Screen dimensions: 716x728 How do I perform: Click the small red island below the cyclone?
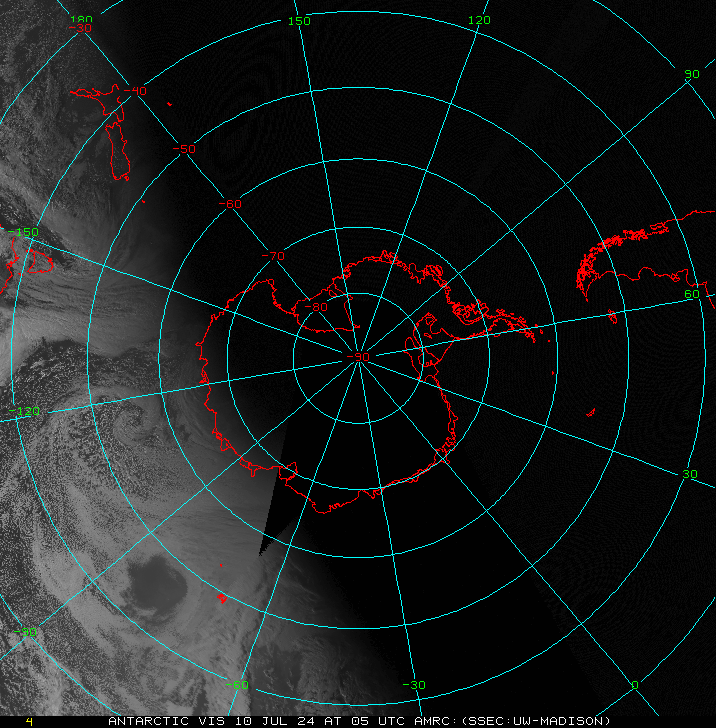[222, 598]
